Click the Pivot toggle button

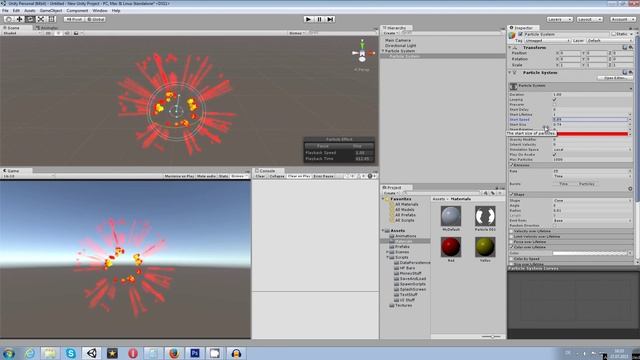click(74, 19)
